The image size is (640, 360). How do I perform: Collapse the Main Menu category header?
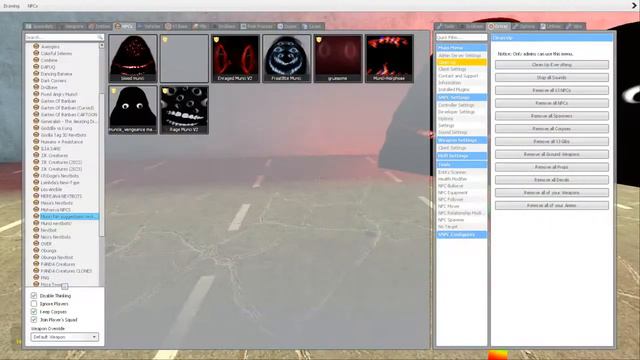(462, 48)
